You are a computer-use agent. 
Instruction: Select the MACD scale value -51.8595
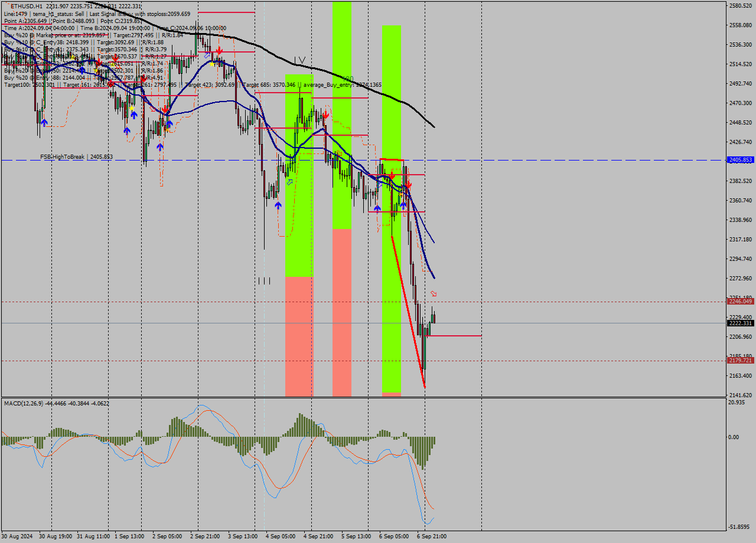(740, 527)
